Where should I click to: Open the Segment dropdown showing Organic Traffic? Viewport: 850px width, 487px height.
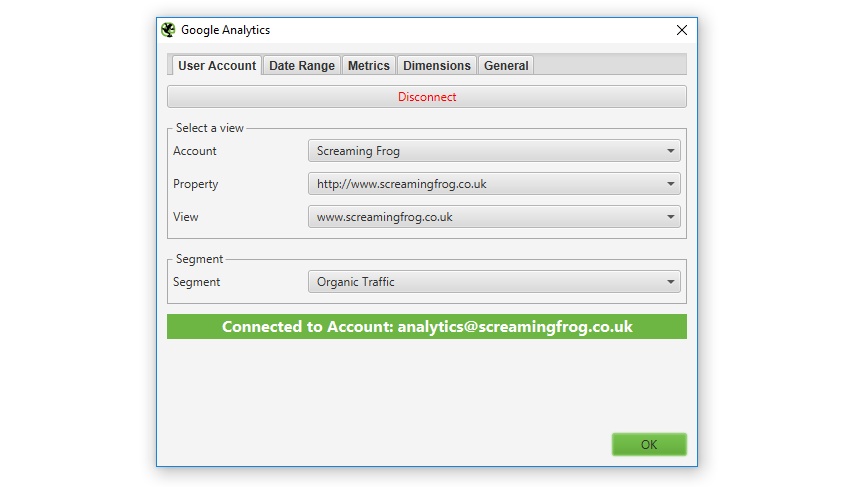494,282
